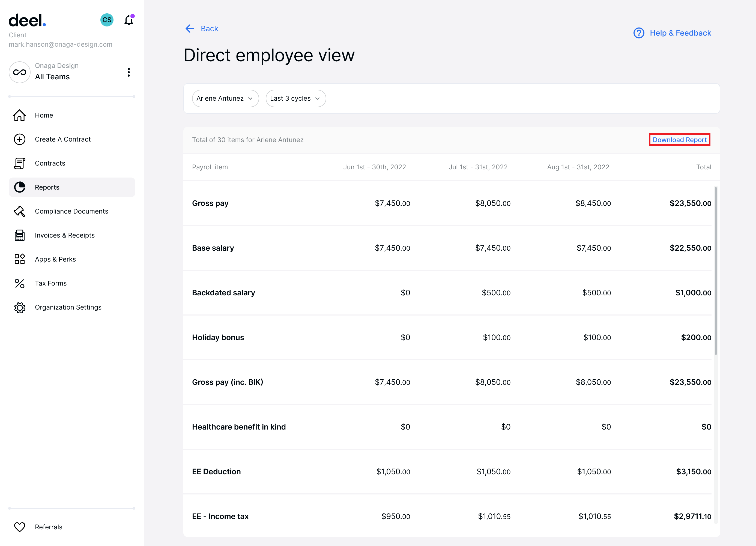Image resolution: width=756 pixels, height=546 pixels.
Task: Open the notification bell
Action: (x=129, y=20)
